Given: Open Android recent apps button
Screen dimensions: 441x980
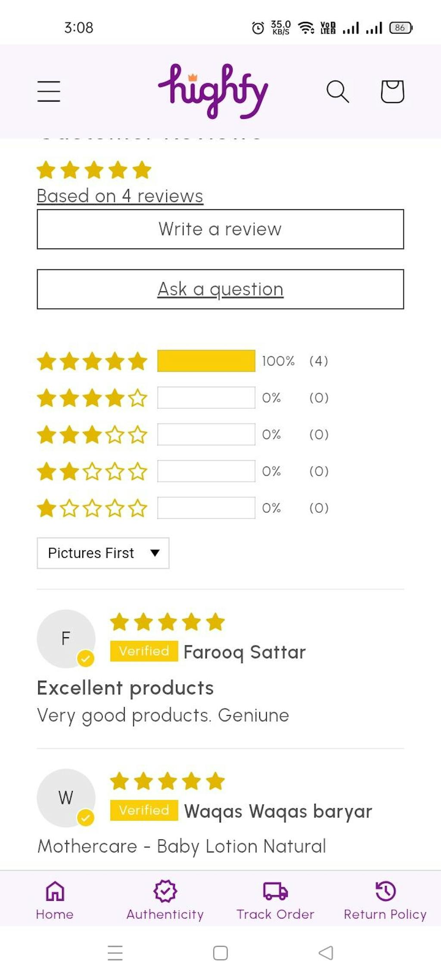Looking at the screenshot, I should pyautogui.click(x=115, y=953).
